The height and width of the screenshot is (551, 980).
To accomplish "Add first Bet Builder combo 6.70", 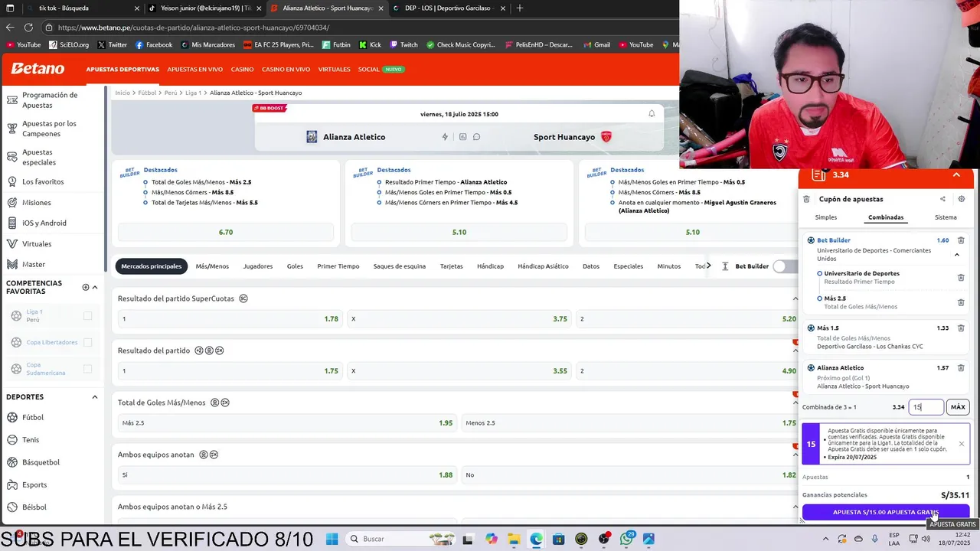I will coord(226,232).
